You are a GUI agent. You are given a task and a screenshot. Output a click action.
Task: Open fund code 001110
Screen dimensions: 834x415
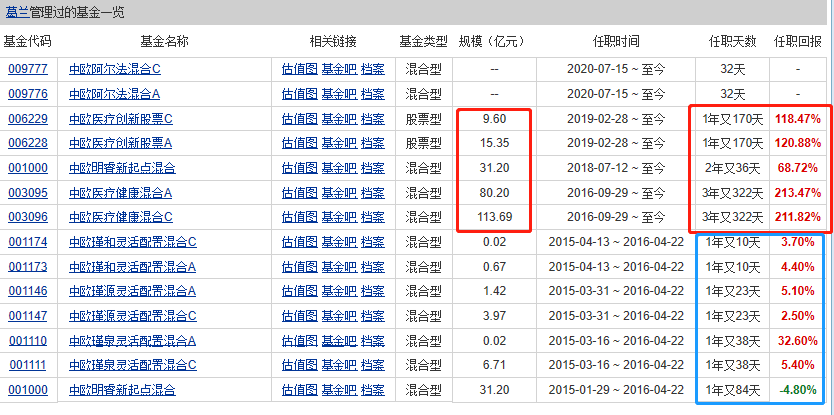tap(28, 341)
